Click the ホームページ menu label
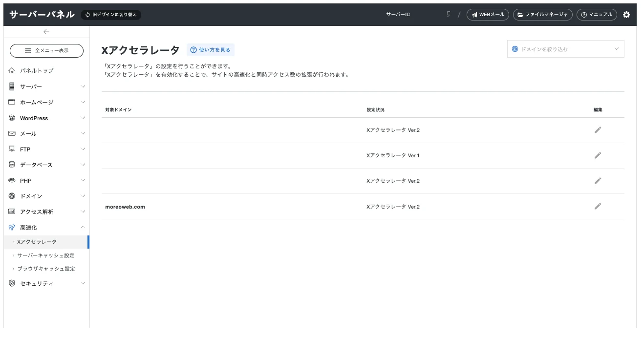 point(37,103)
